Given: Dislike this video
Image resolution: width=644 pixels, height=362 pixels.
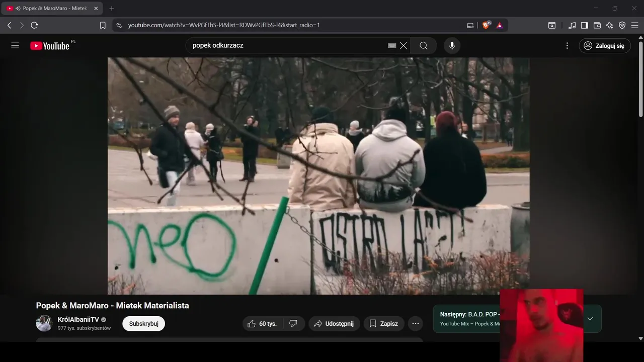Looking at the screenshot, I should pyautogui.click(x=293, y=324).
